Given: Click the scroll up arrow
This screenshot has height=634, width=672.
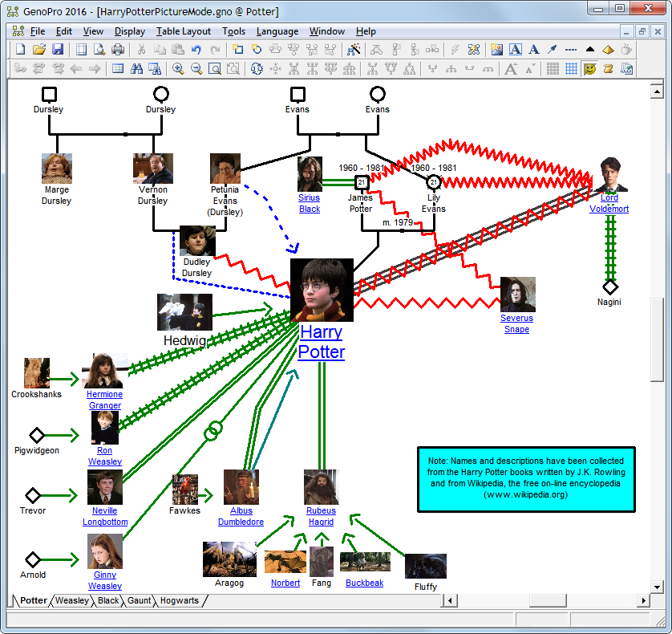Looking at the screenshot, I should (x=657, y=91).
